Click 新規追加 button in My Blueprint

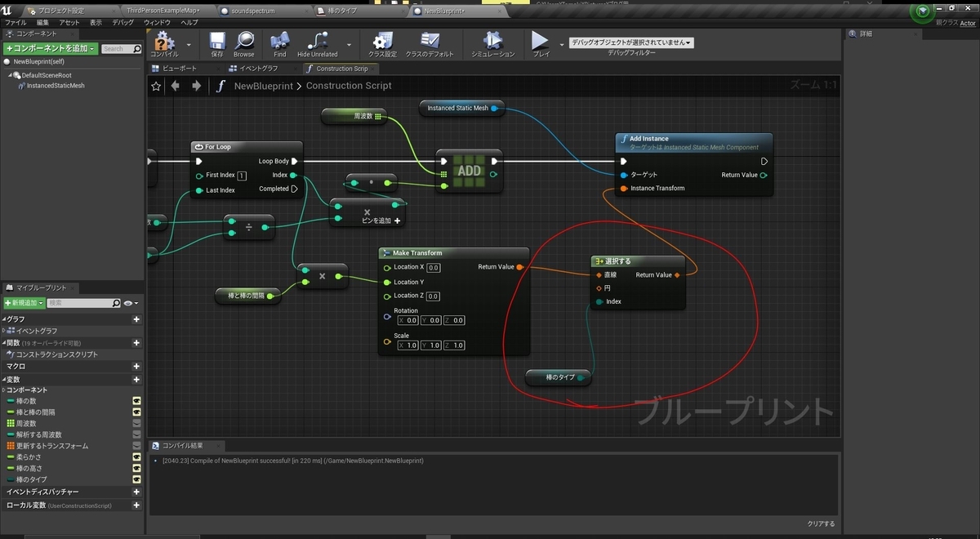23,303
